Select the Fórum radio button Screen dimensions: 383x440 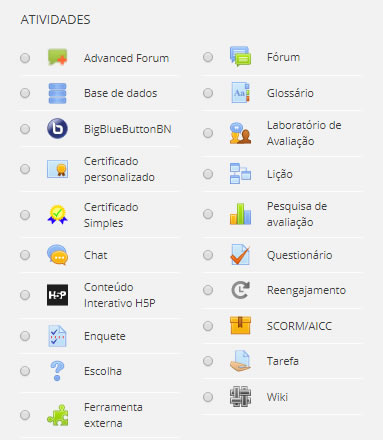[x=208, y=57]
